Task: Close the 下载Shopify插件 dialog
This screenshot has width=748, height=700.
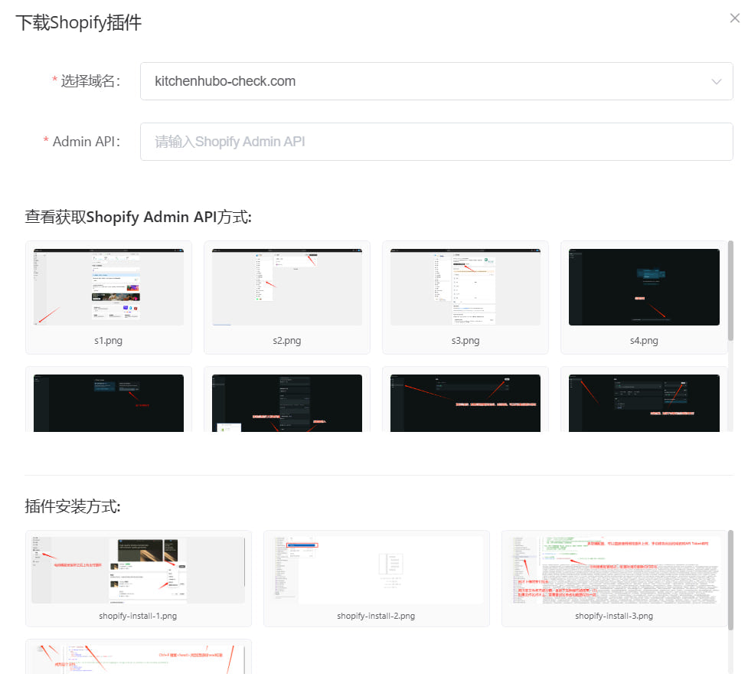Action: coord(735,18)
